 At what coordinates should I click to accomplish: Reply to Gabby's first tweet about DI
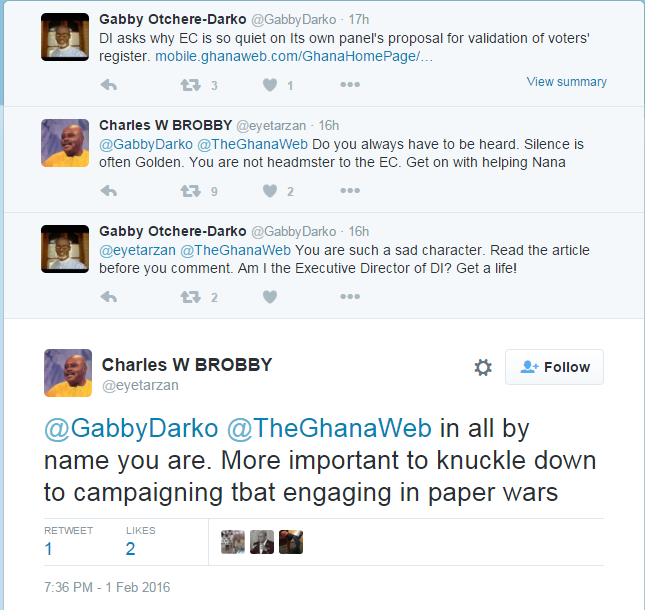(x=110, y=85)
